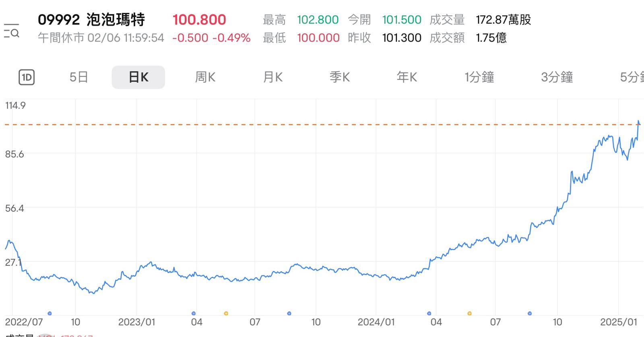This screenshot has width=644, height=337.
Task: Click the 成交量 volume label
Action: coord(447,19)
